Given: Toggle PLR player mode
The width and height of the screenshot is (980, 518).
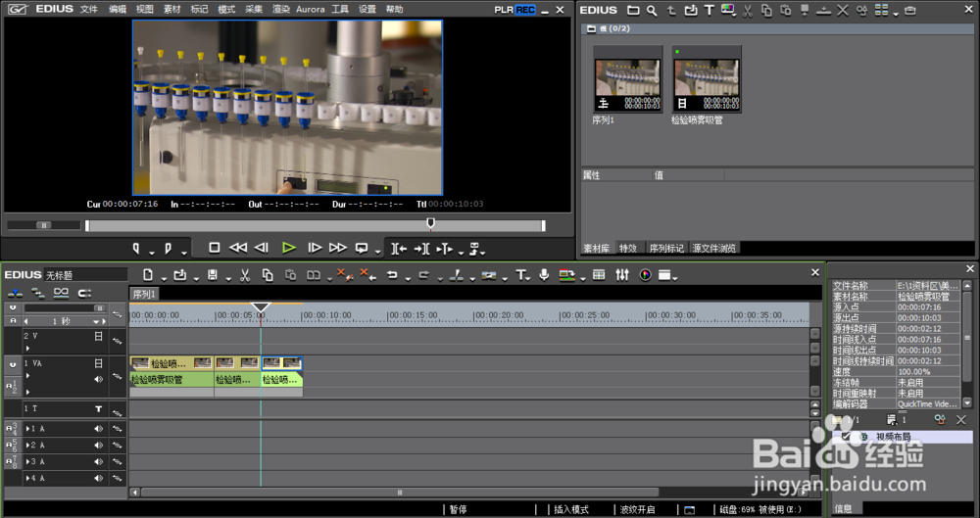Looking at the screenshot, I should click(504, 10).
